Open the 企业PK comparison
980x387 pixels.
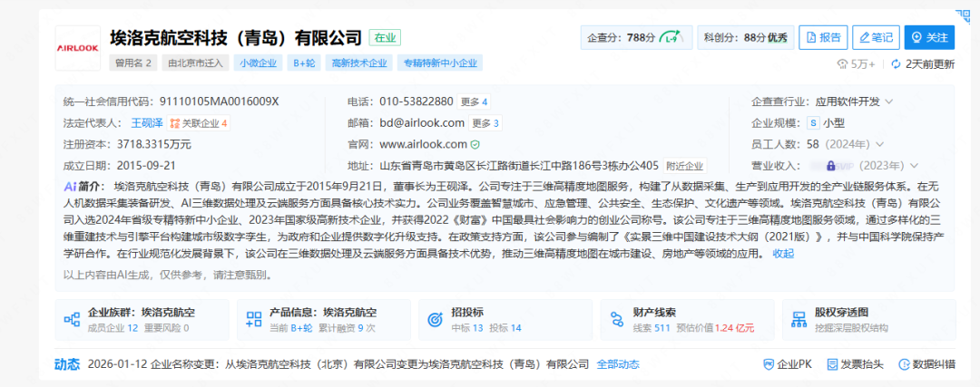pos(788,364)
